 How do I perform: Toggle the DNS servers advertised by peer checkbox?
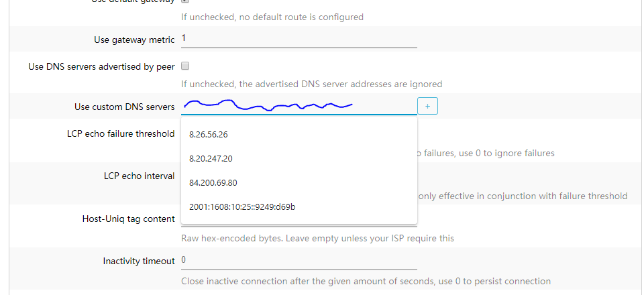click(186, 66)
